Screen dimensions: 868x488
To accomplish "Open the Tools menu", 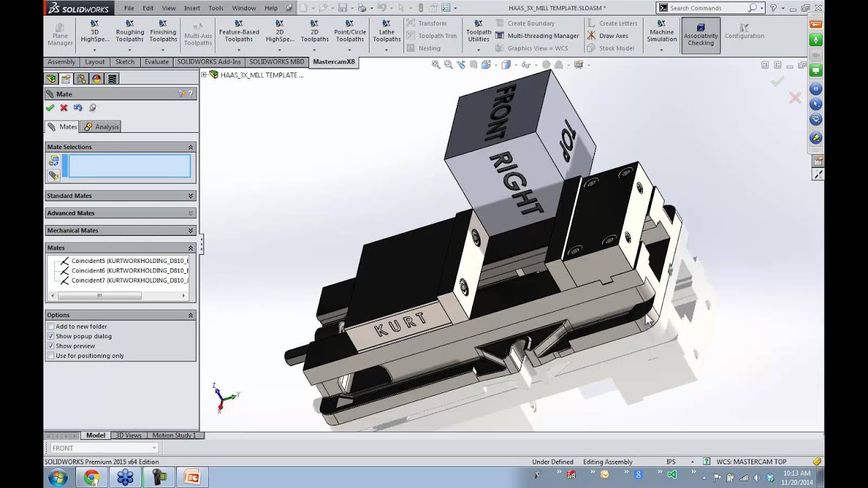I will 216,8.
